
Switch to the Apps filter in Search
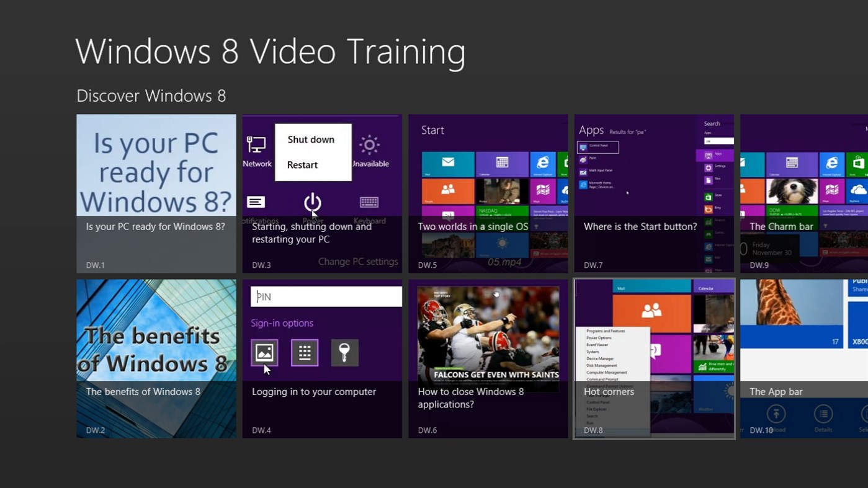point(709,155)
